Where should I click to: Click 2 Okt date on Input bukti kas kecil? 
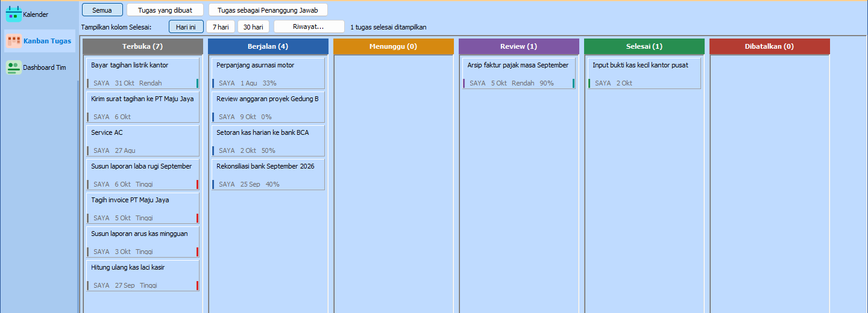pos(624,83)
